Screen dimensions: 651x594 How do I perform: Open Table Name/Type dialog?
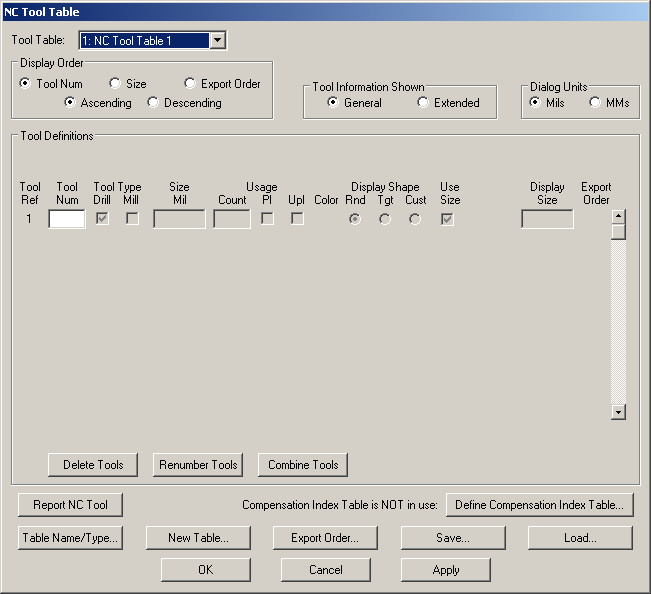[70, 538]
